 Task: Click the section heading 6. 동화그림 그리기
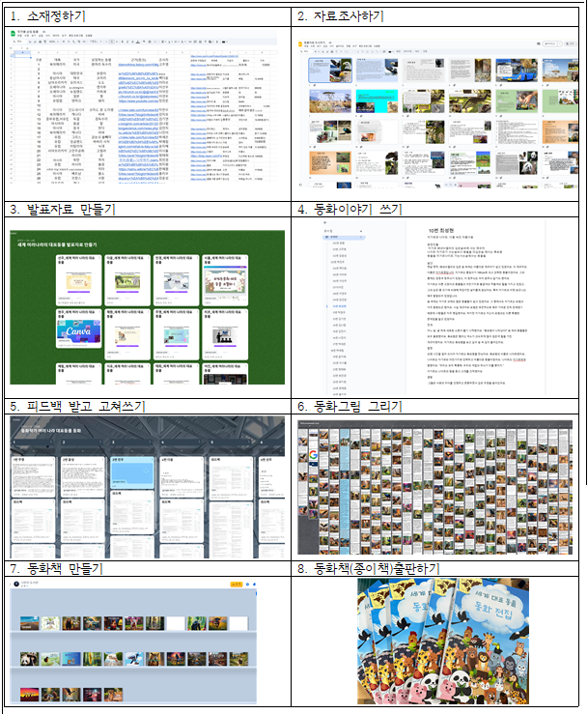[350, 406]
